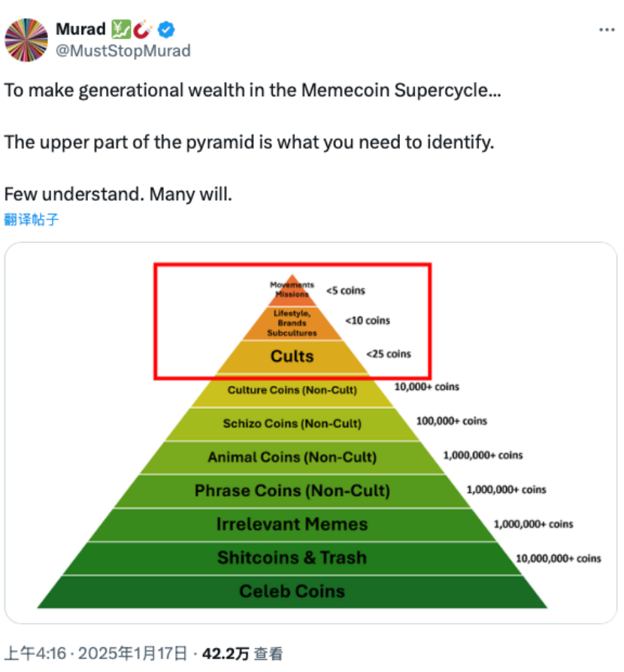Open the @MustStopMurad handle link
The height and width of the screenshot is (672, 624).
[123, 51]
